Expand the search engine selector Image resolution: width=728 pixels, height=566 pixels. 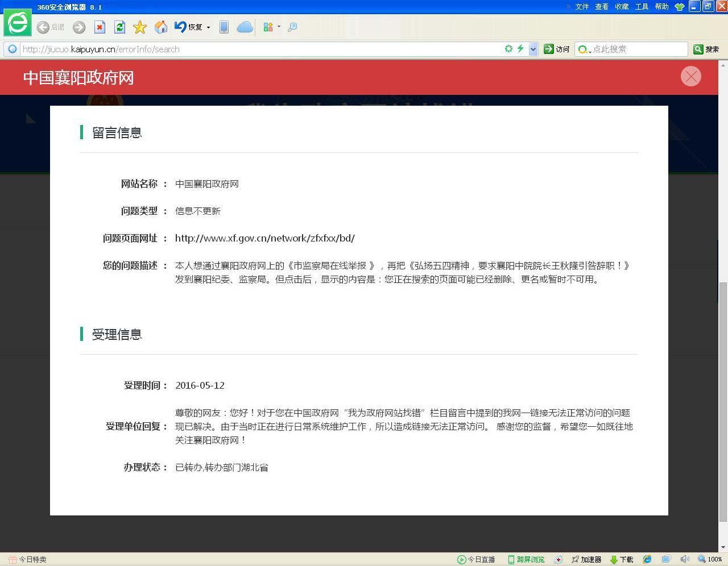(584, 49)
